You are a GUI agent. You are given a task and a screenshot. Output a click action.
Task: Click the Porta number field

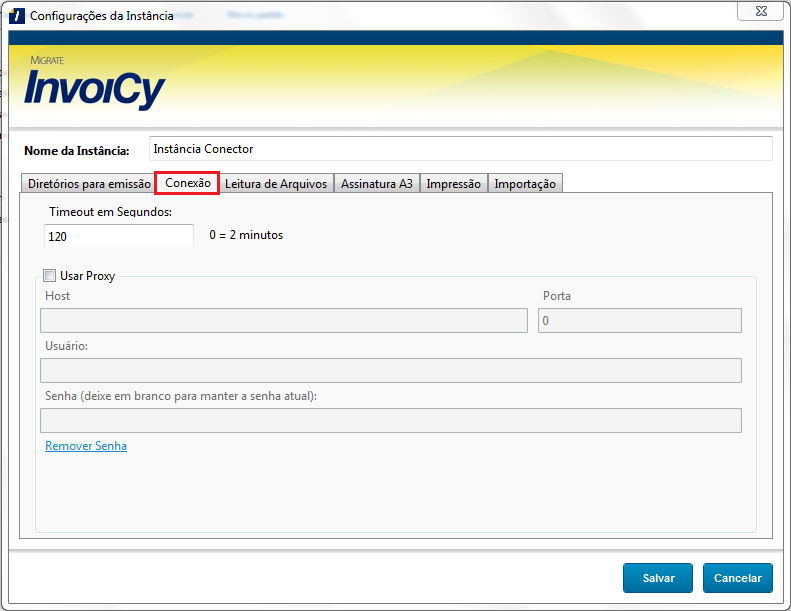pyautogui.click(x=639, y=320)
